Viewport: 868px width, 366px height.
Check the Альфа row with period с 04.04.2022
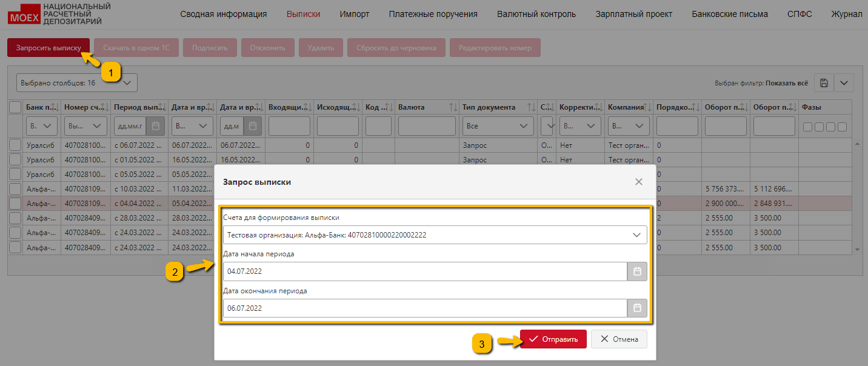(15, 204)
